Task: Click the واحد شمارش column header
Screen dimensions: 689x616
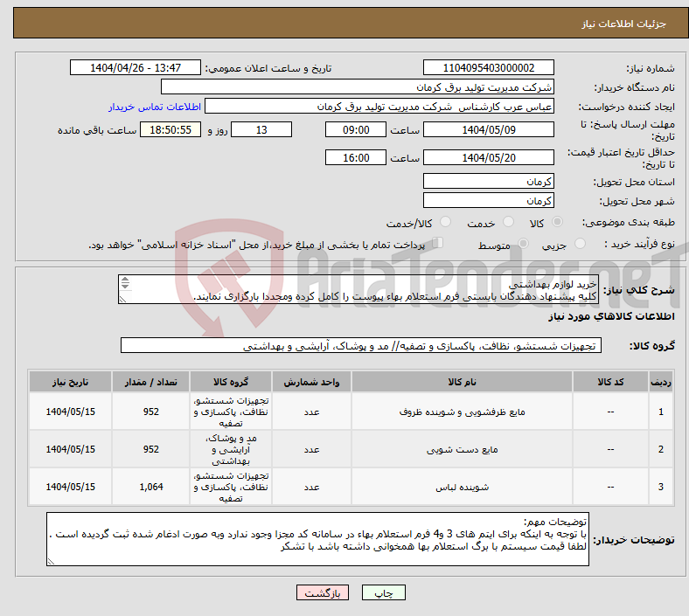Action: tap(311, 382)
